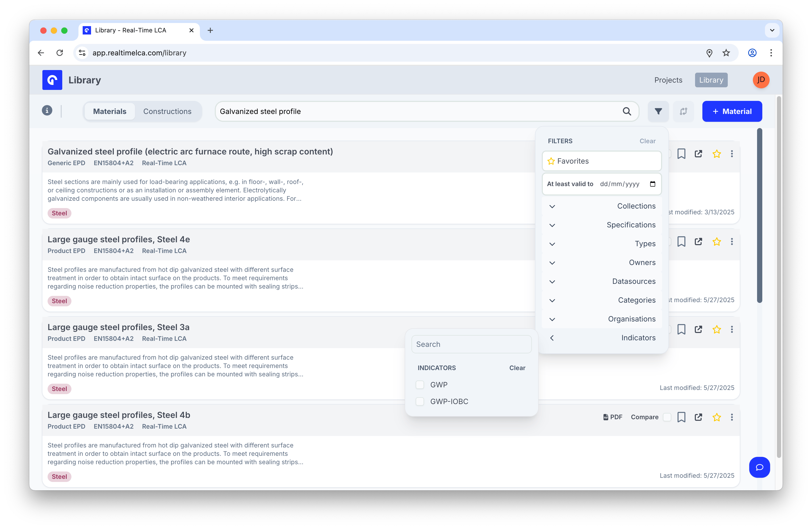Screen dimensions: 812x529
Task: Expand the Organisations filter
Action: point(602,319)
